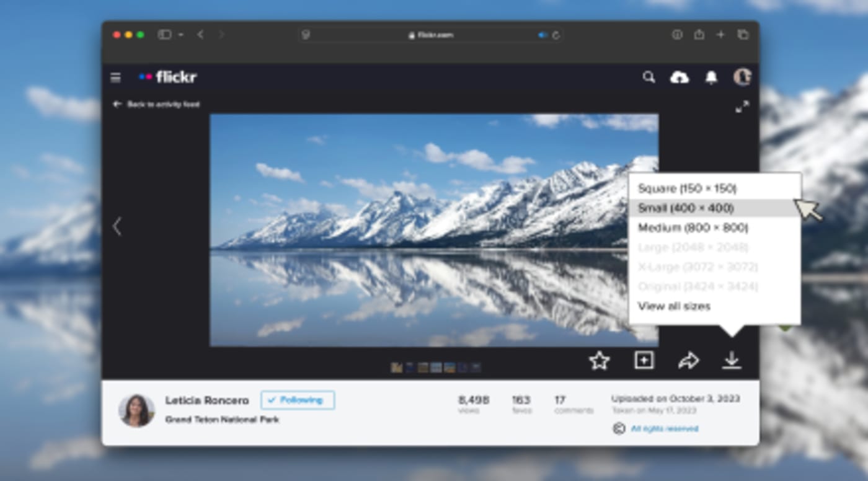
Task: Click the share arrow icon
Action: 688,361
